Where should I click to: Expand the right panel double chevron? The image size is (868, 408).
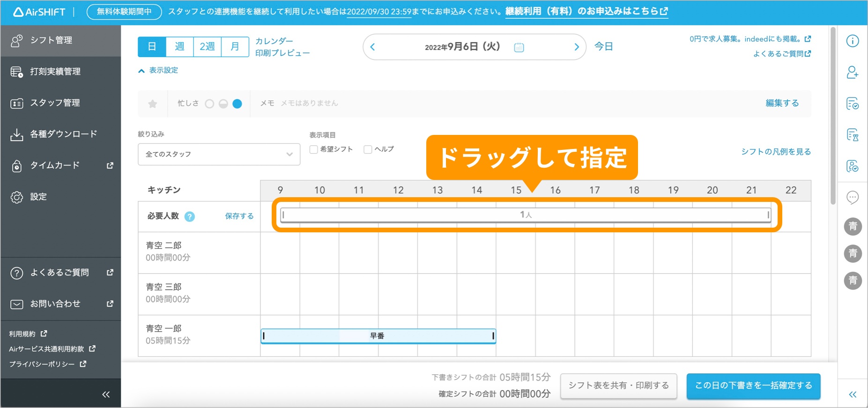coord(853,394)
